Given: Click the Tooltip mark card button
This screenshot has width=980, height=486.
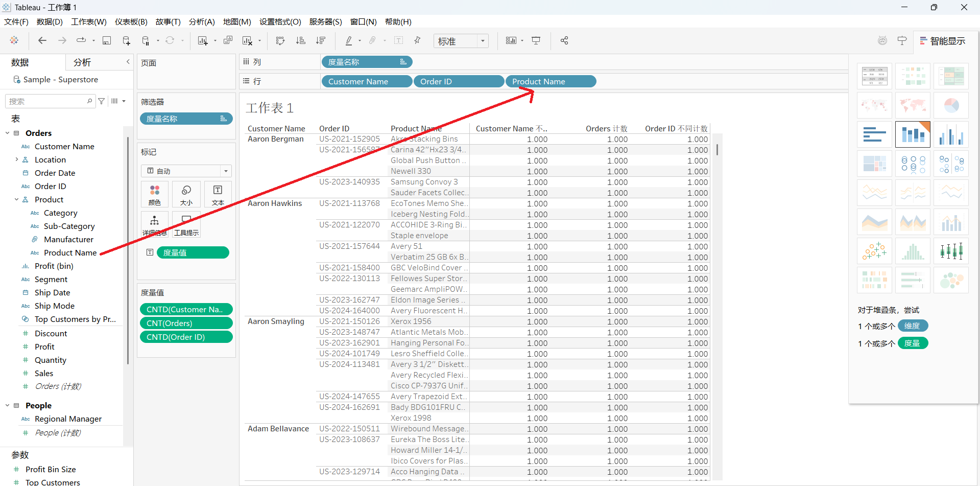Looking at the screenshot, I should tap(186, 225).
